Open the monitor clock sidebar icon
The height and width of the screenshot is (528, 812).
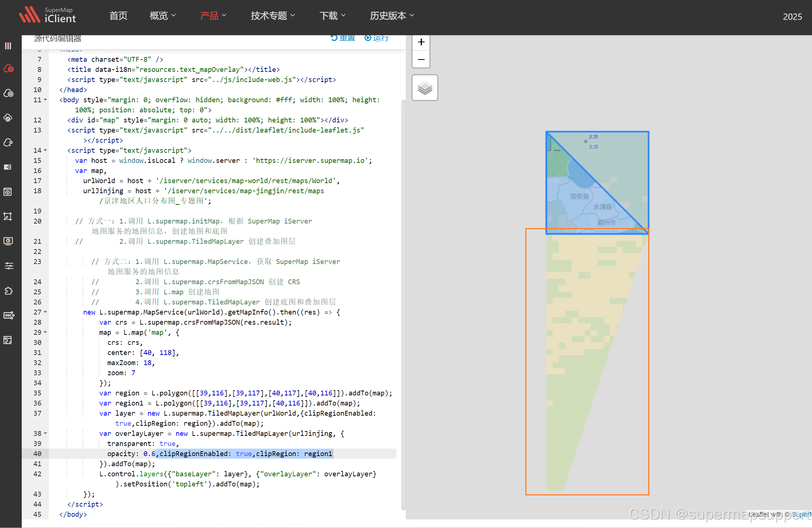point(8,241)
